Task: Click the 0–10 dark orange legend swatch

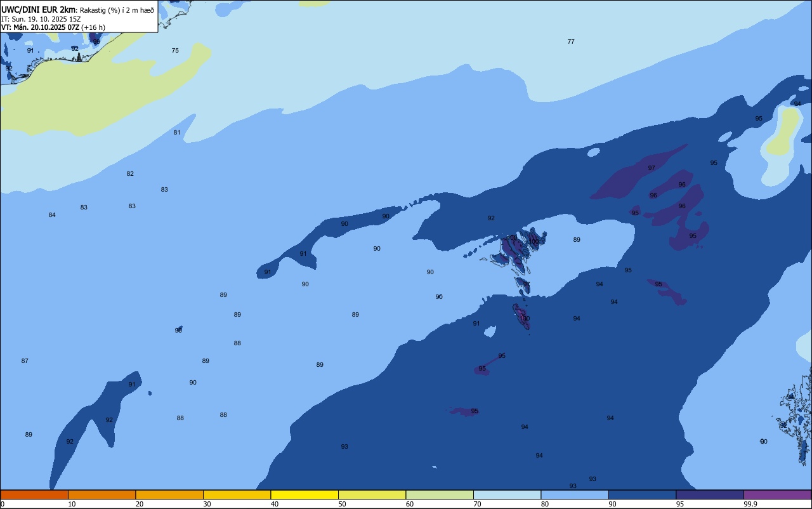Action: point(34,494)
